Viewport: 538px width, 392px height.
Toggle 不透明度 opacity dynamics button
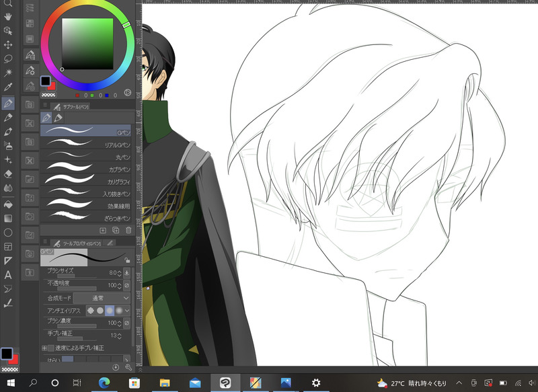tap(126, 285)
